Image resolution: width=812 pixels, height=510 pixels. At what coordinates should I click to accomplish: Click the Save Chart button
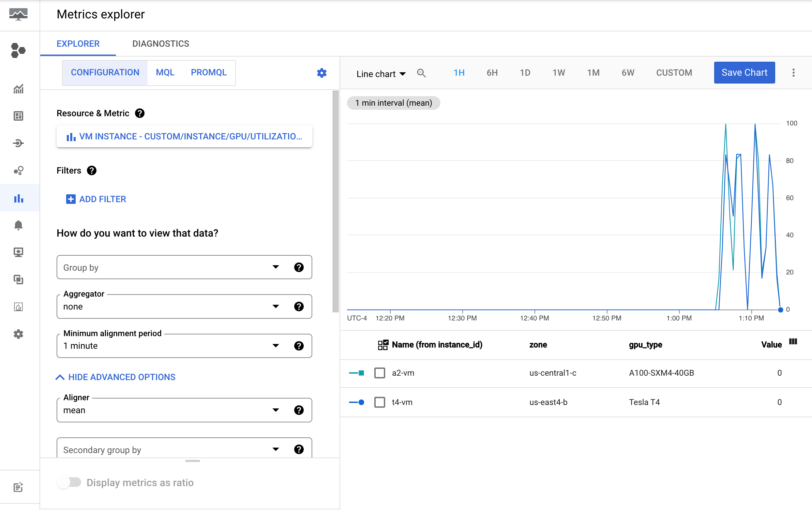tap(745, 72)
